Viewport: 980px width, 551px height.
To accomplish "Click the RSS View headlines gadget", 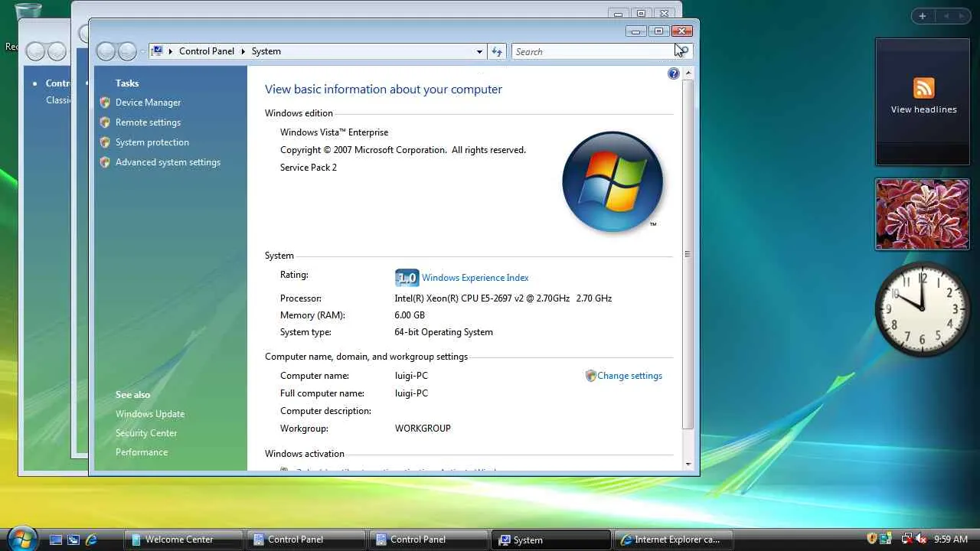I will point(923,102).
